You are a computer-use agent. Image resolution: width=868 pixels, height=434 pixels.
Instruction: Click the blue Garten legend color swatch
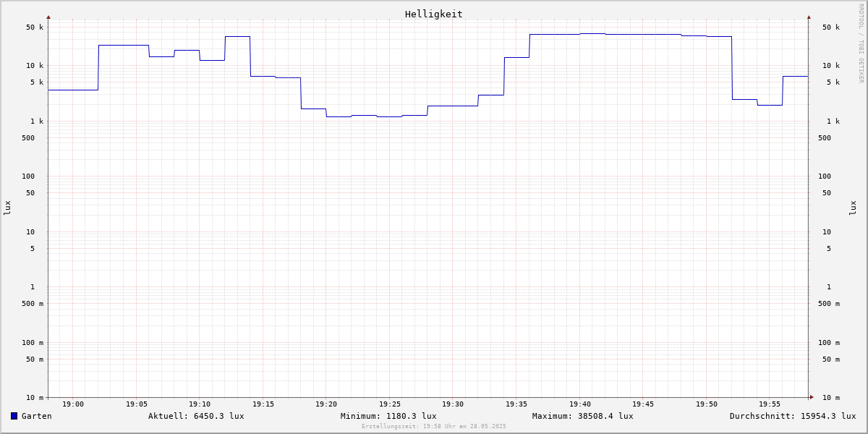(14, 416)
